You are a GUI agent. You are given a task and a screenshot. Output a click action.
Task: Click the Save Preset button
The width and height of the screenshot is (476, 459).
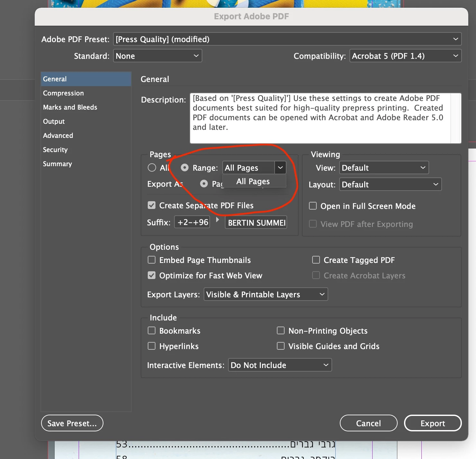click(72, 423)
